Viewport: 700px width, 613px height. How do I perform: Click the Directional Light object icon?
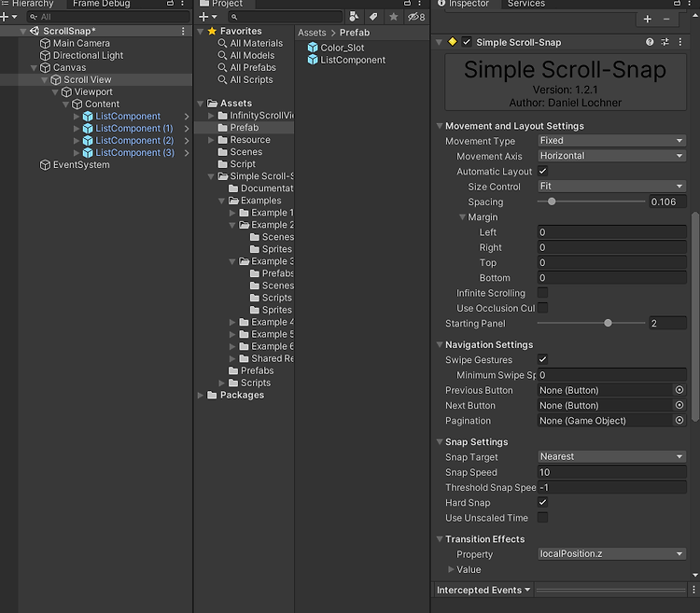pos(45,55)
